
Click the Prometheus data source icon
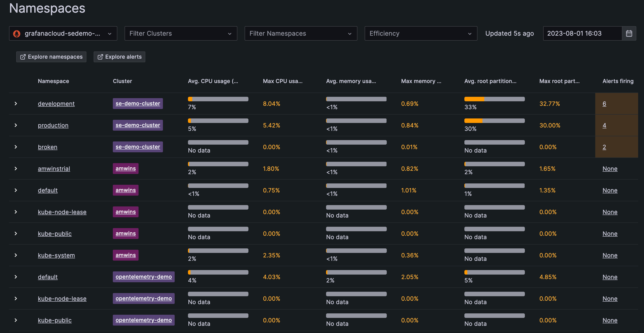click(x=17, y=33)
